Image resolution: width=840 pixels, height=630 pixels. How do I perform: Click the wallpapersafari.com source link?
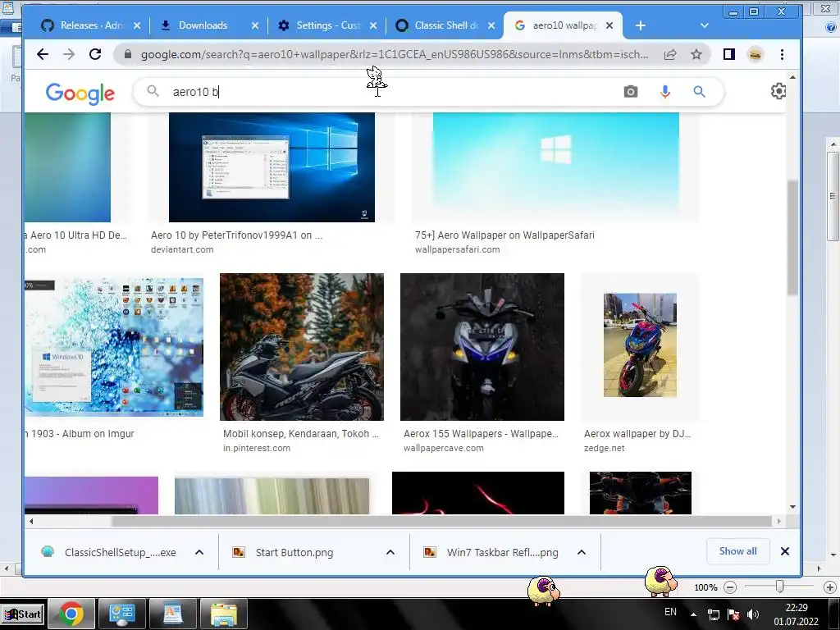457,249
